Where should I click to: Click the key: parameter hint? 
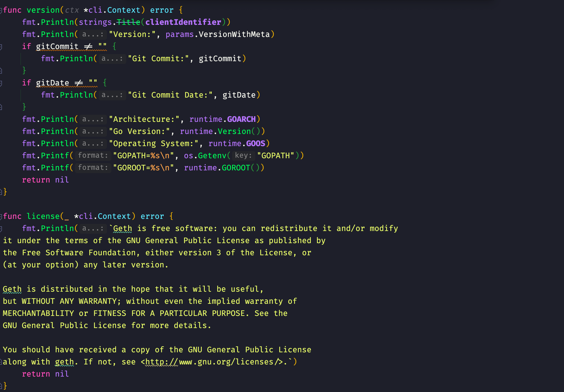click(243, 156)
